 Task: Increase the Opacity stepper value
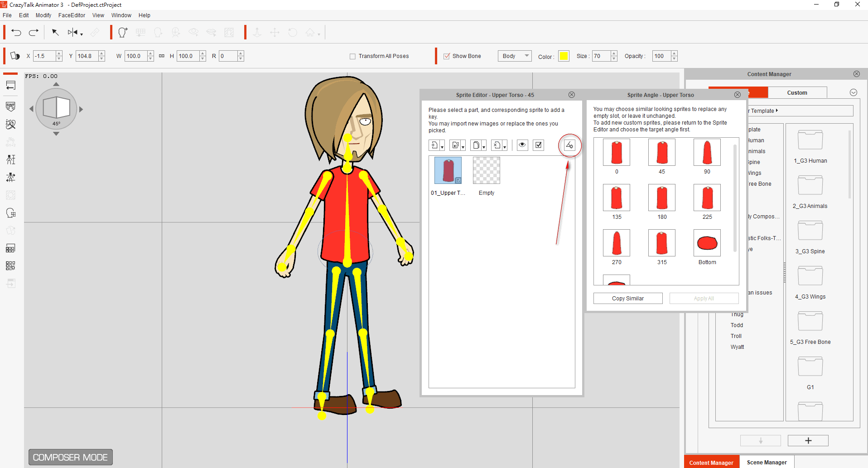[674, 53]
